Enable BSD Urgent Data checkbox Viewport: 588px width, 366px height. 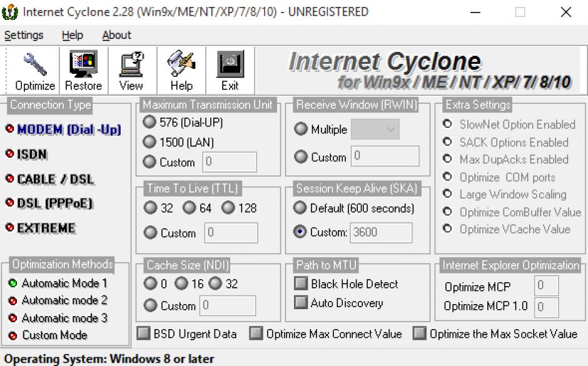tap(143, 333)
